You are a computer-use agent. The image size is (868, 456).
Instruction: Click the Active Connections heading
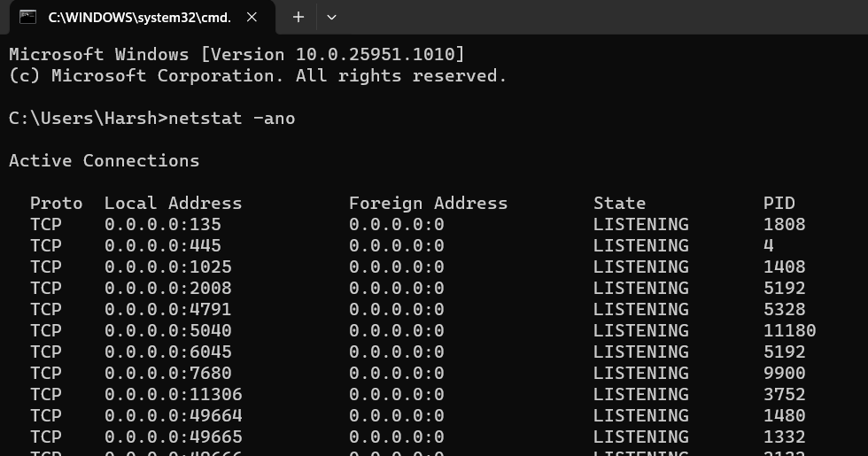[x=104, y=160]
